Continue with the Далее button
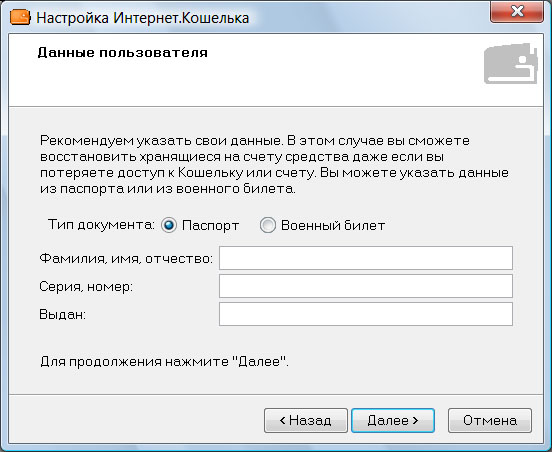The image size is (552, 452). click(x=393, y=420)
